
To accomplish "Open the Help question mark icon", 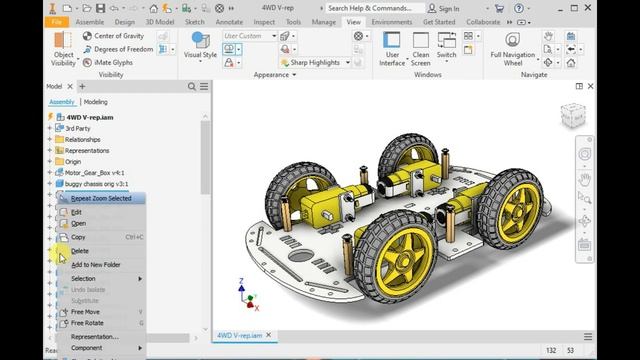I will click(x=519, y=8).
